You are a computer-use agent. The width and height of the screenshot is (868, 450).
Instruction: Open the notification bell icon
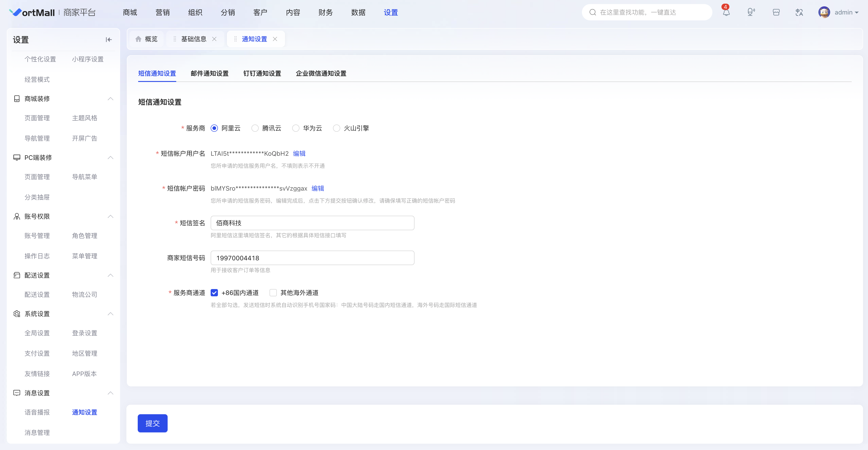726,12
